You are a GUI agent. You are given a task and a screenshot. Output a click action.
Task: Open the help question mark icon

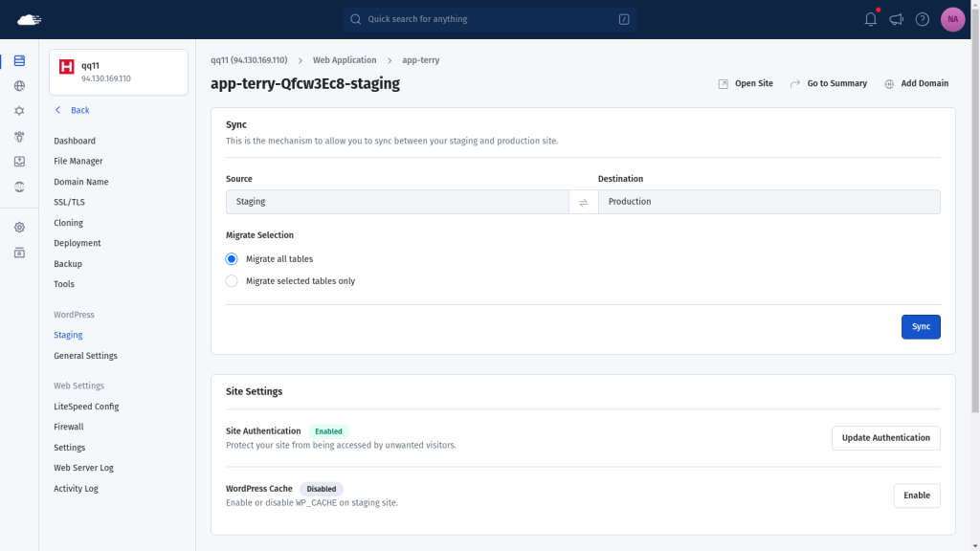[x=923, y=19]
